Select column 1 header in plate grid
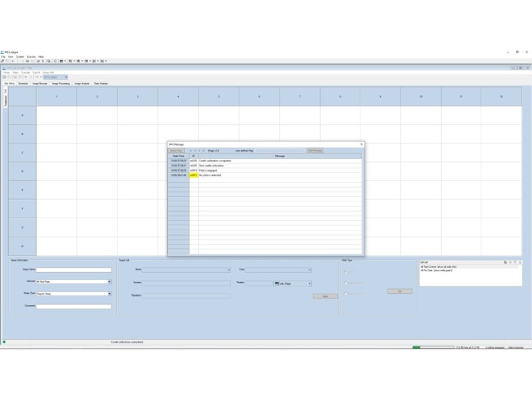 [57, 96]
